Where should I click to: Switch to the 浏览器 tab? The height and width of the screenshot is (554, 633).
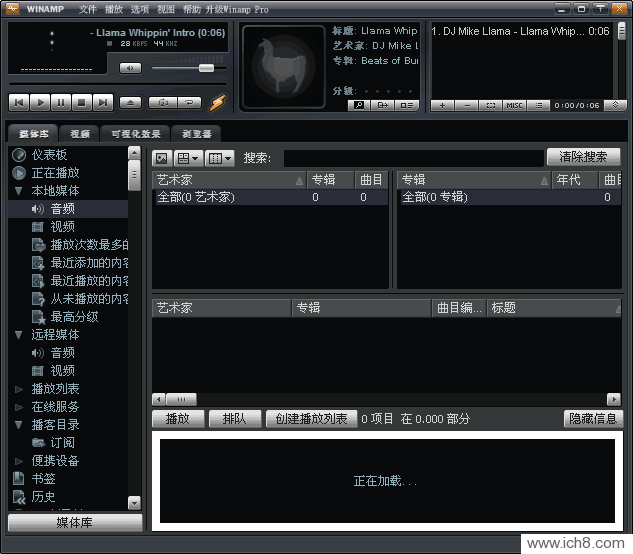(x=197, y=134)
